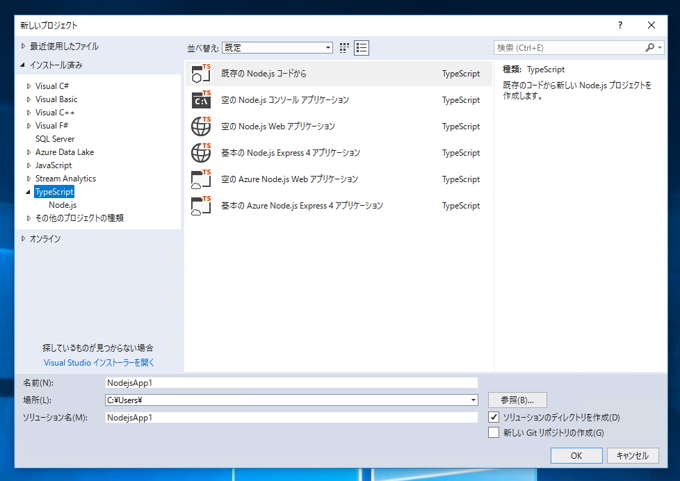Click the cancel button
The width and height of the screenshot is (680, 481).
[632, 455]
